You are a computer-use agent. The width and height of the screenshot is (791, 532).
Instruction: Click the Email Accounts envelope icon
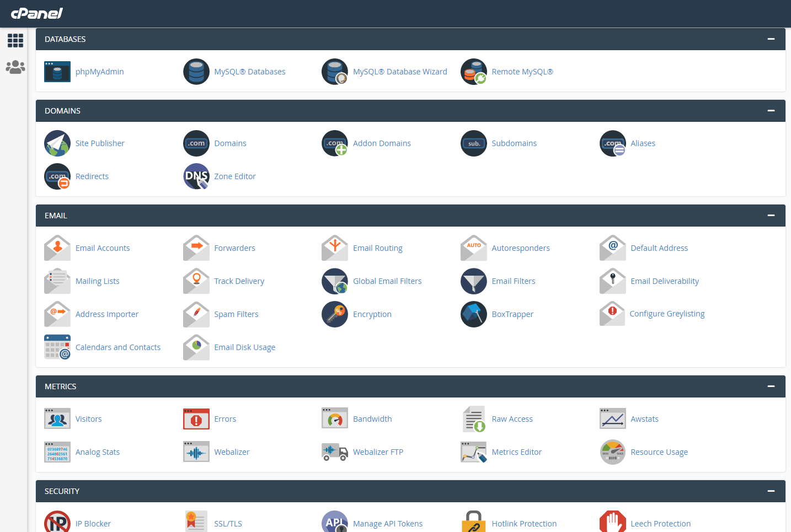57,248
